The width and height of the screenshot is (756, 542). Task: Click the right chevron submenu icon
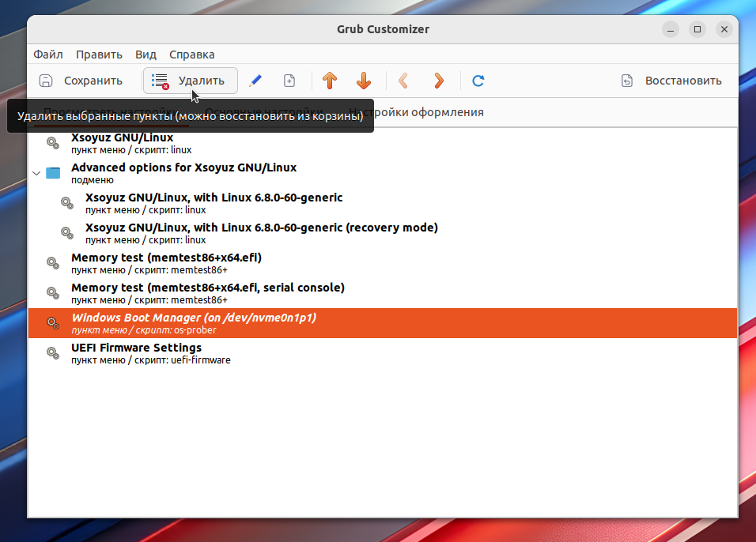click(x=439, y=81)
